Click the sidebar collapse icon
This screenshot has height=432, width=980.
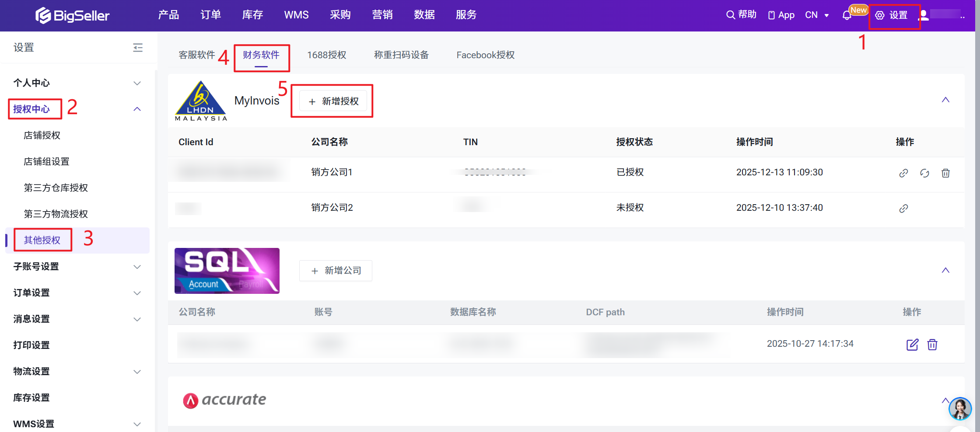point(138,47)
